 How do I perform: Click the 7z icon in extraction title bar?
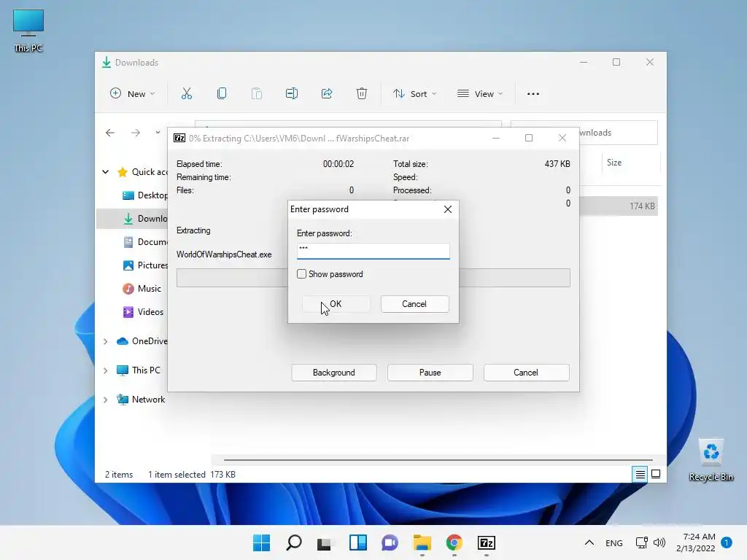click(x=179, y=138)
